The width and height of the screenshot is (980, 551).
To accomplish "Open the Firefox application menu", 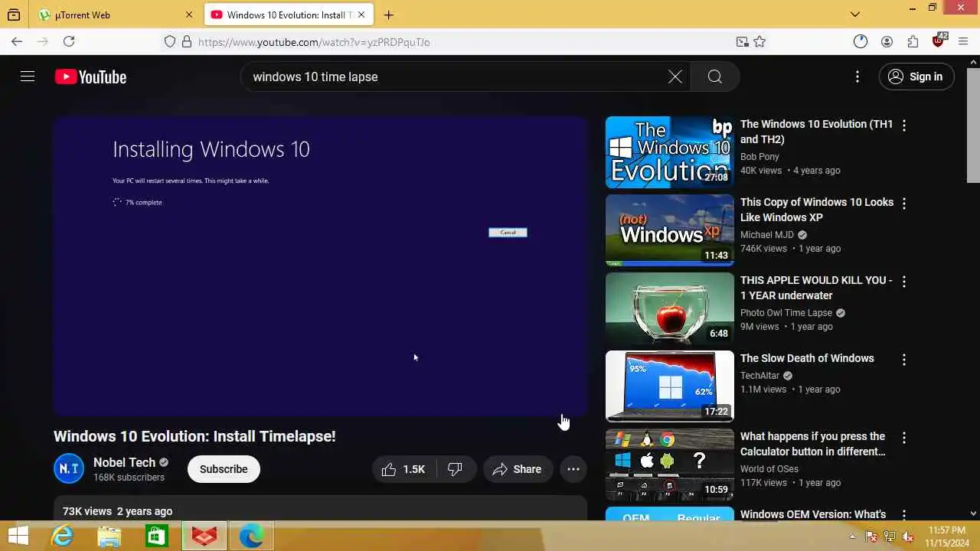I will 964,42.
